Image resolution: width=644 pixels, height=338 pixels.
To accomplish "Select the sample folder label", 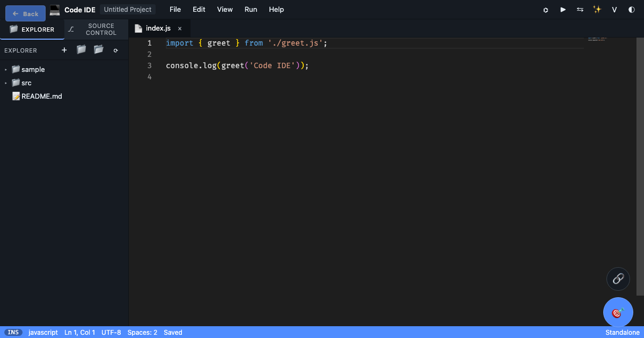I will tap(33, 70).
